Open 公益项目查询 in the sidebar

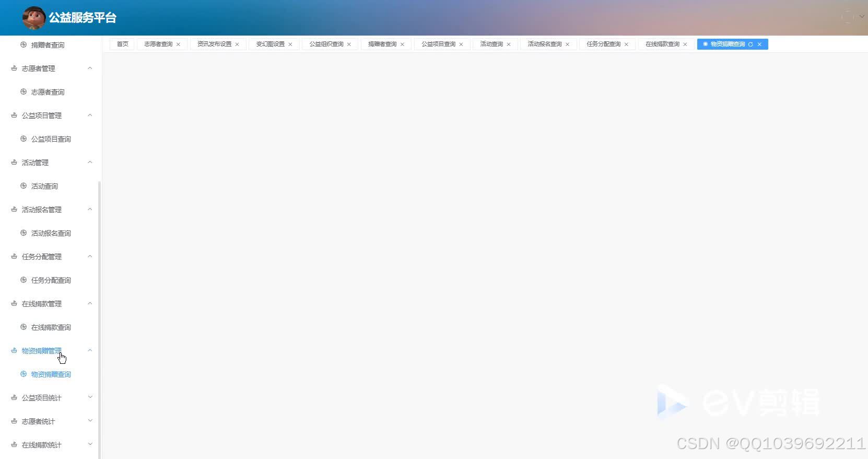pos(51,139)
